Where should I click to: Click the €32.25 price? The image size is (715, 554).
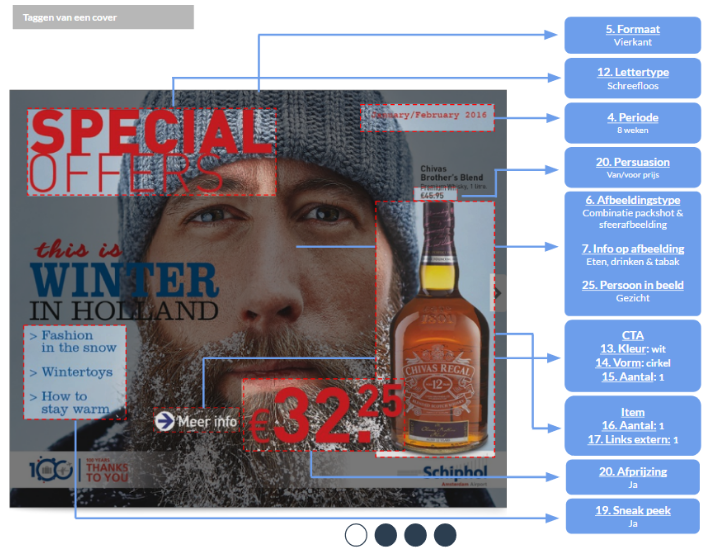pos(325,415)
